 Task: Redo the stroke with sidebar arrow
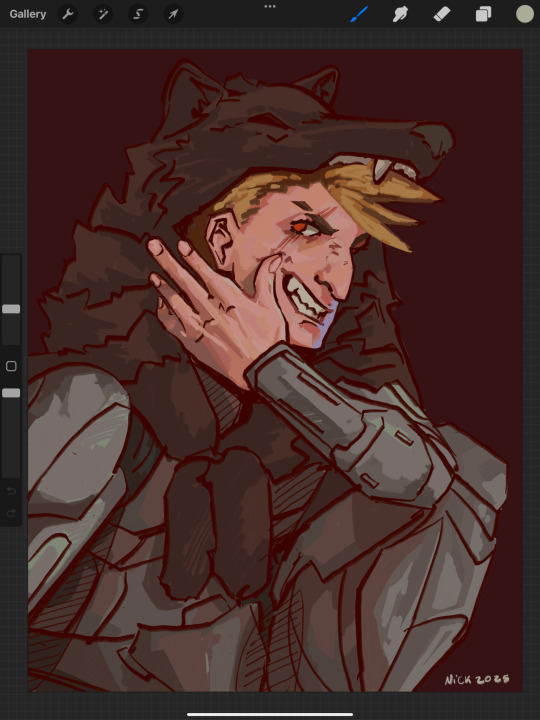[11, 512]
